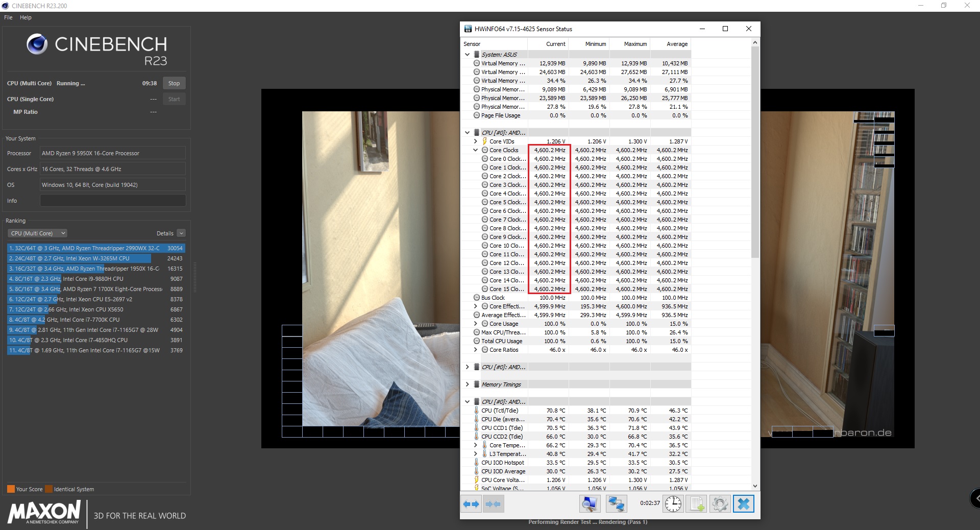Open the File menu in Cinebench
This screenshot has width=980, height=530.
click(8, 17)
